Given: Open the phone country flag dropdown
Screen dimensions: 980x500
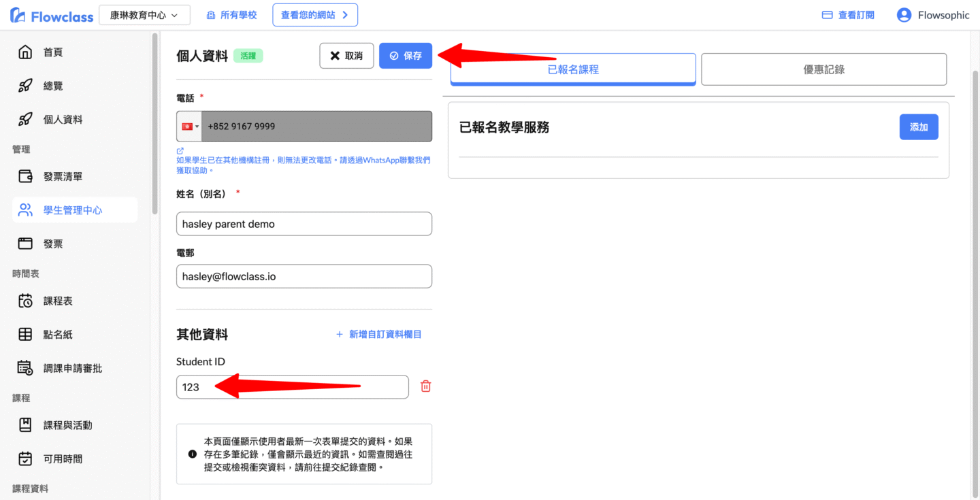Looking at the screenshot, I should tap(189, 127).
